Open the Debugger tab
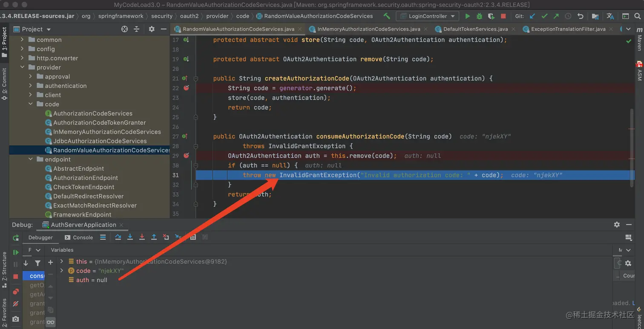The height and width of the screenshot is (329, 644). [40, 237]
